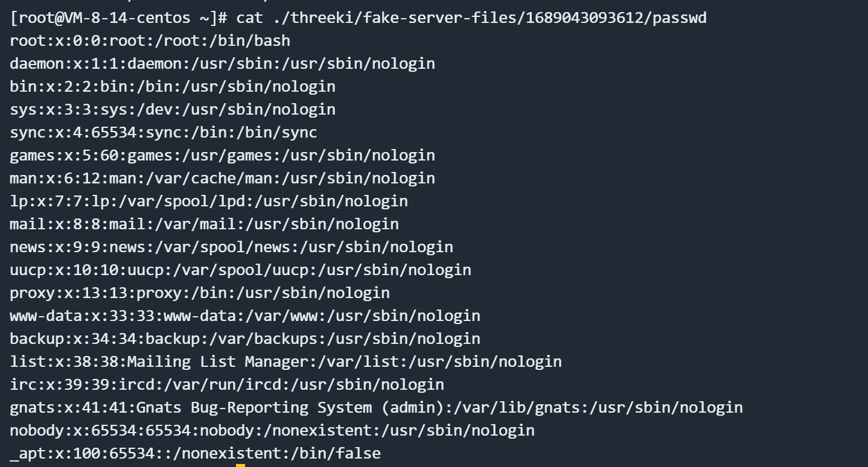The image size is (868, 467).
Task: Click the sync user entry line
Action: (x=163, y=132)
